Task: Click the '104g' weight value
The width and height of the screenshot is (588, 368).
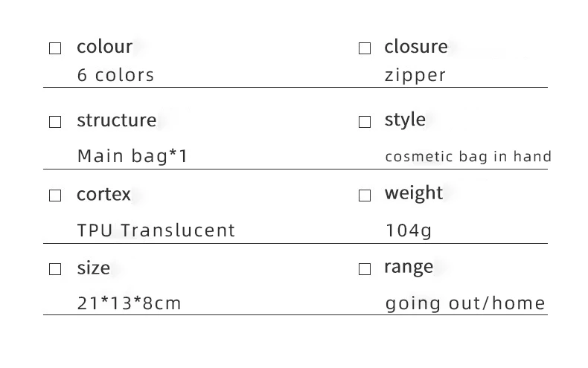Action: [409, 230]
